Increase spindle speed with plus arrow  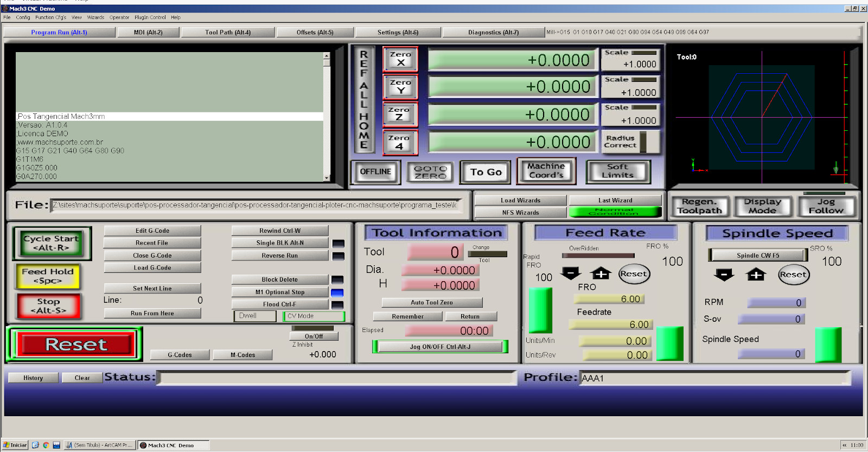pos(756,275)
